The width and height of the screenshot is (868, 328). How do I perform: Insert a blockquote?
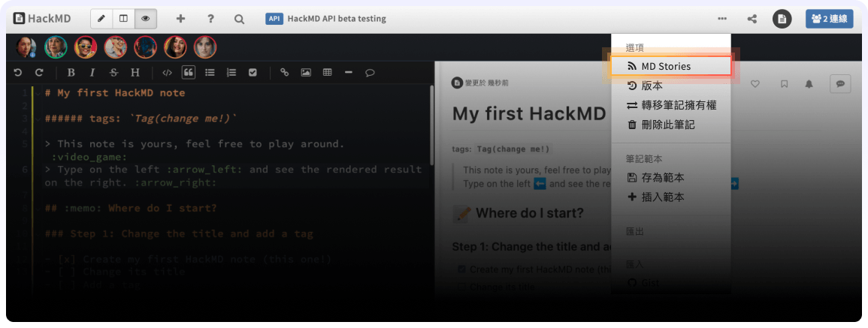tap(188, 72)
